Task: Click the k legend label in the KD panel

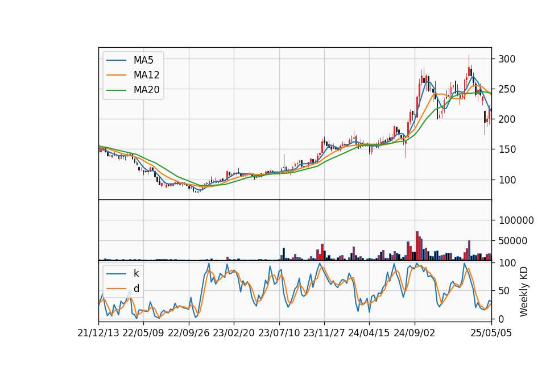Action: click(x=136, y=273)
